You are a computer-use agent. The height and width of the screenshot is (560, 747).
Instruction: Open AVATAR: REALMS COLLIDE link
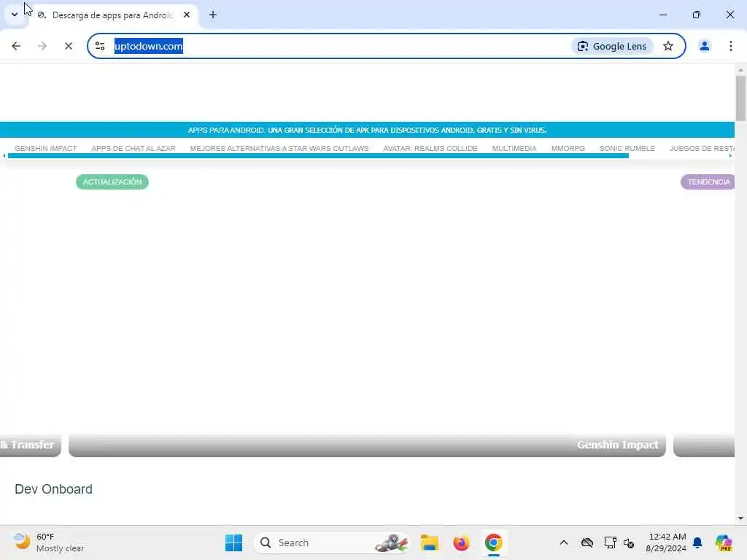click(x=430, y=149)
